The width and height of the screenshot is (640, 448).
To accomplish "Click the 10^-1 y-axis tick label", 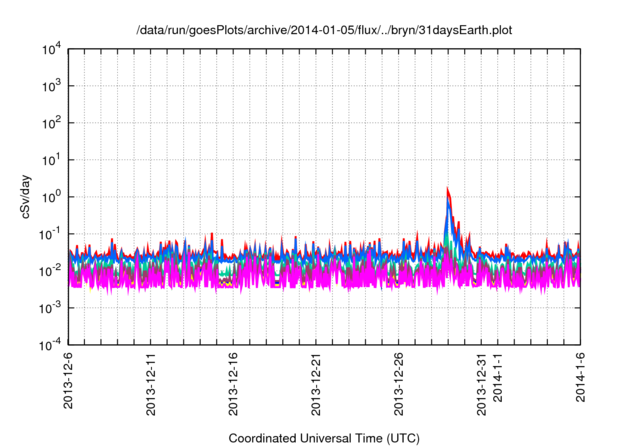I will coord(49,234).
